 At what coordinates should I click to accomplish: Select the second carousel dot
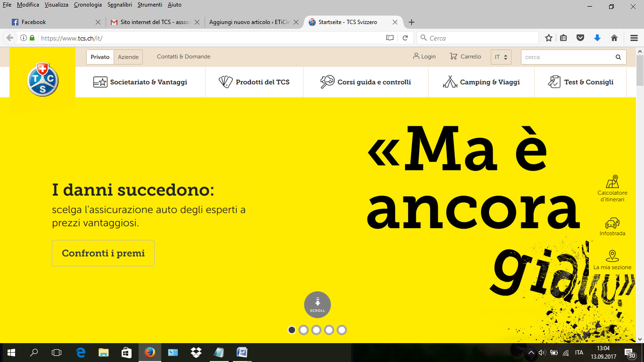point(304,330)
